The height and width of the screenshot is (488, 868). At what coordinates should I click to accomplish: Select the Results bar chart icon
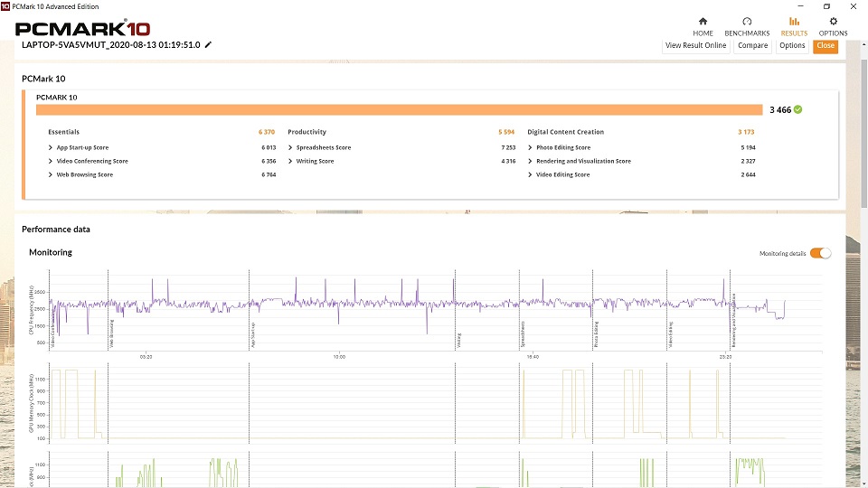click(794, 21)
